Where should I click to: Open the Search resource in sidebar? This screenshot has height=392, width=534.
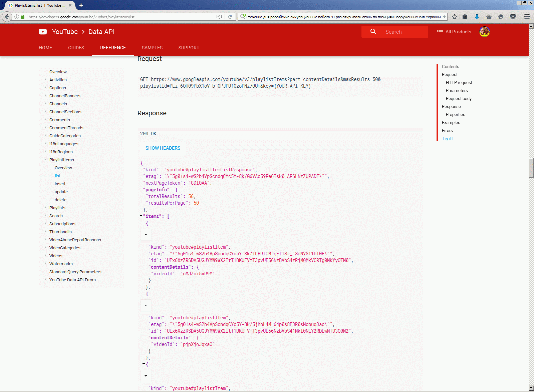pos(56,216)
